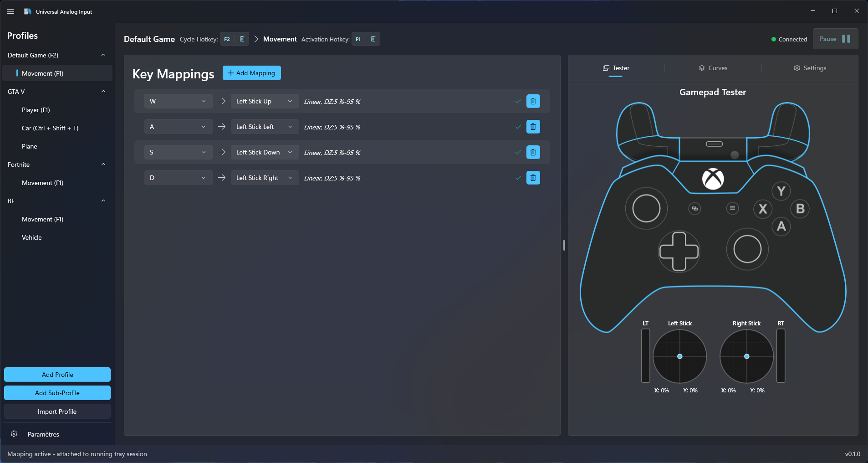This screenshot has height=463, width=868.
Task: Remove the F1 activation hotkey
Action: [373, 39]
